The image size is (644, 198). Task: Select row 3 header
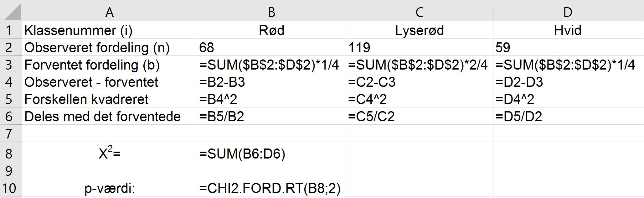[x=9, y=65]
